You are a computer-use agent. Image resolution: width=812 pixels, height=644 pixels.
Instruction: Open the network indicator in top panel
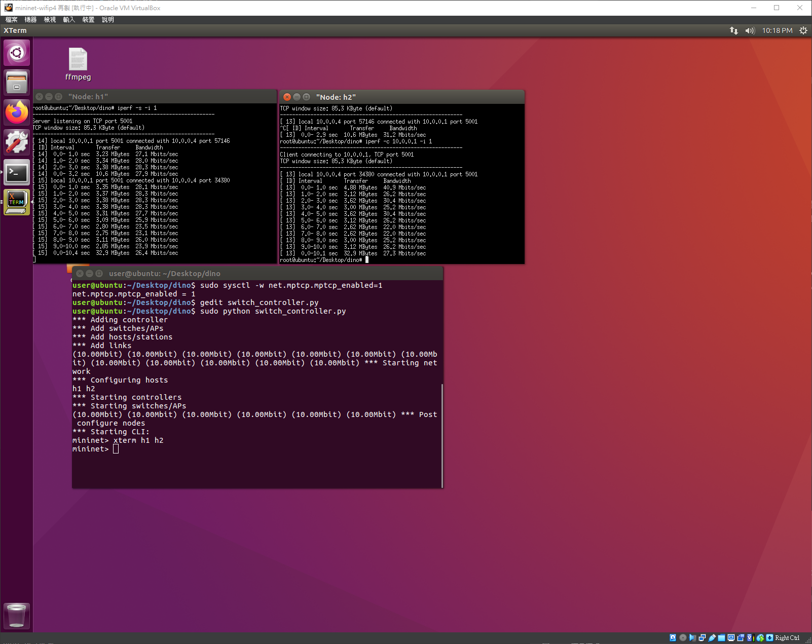click(x=733, y=30)
